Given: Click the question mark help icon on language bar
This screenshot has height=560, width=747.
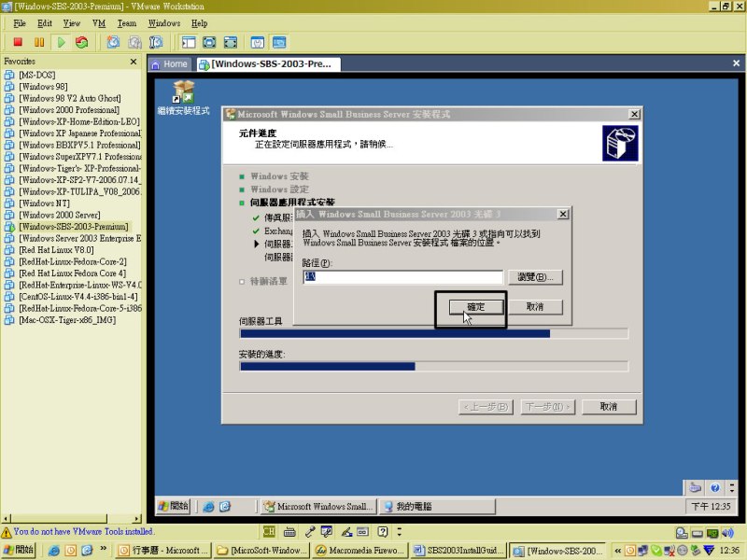Looking at the screenshot, I should coord(382,531).
